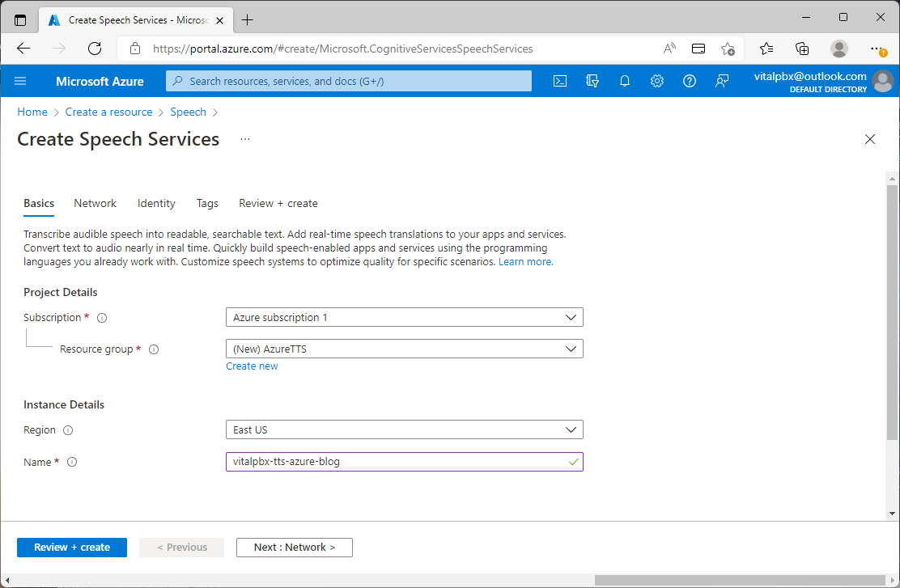Open the Azure portal settings gear
This screenshot has height=588, width=900.
pyautogui.click(x=657, y=81)
